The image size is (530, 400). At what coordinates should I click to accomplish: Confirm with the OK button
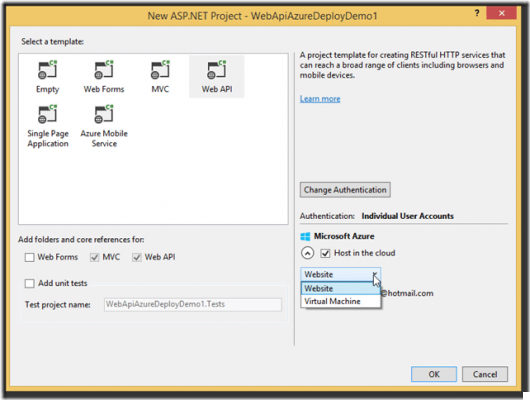pyautogui.click(x=434, y=374)
